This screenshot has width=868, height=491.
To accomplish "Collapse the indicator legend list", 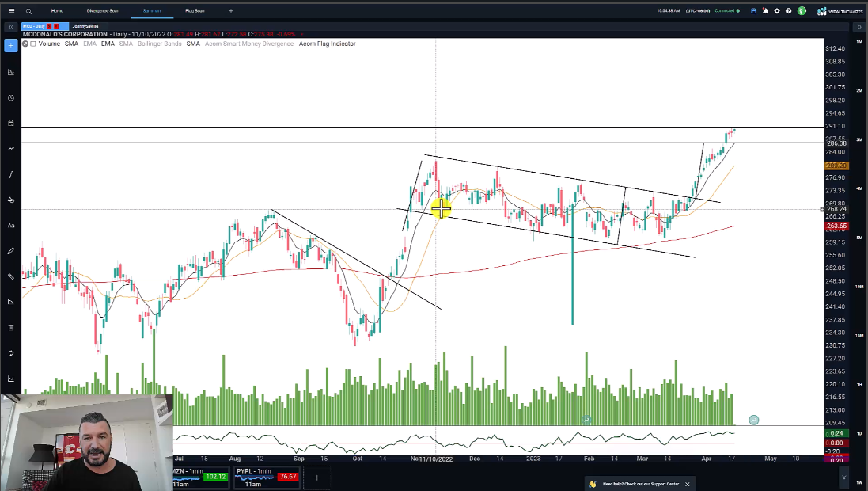I will coord(33,44).
